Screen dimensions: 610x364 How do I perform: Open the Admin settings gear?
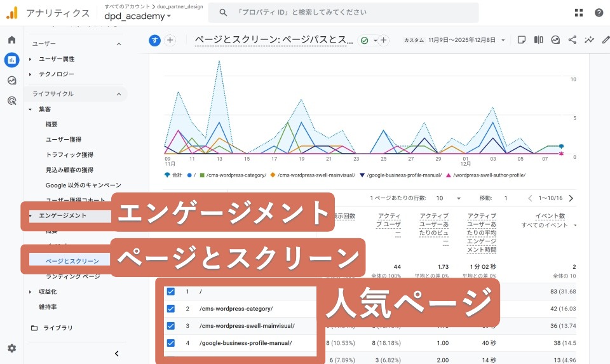[11, 348]
